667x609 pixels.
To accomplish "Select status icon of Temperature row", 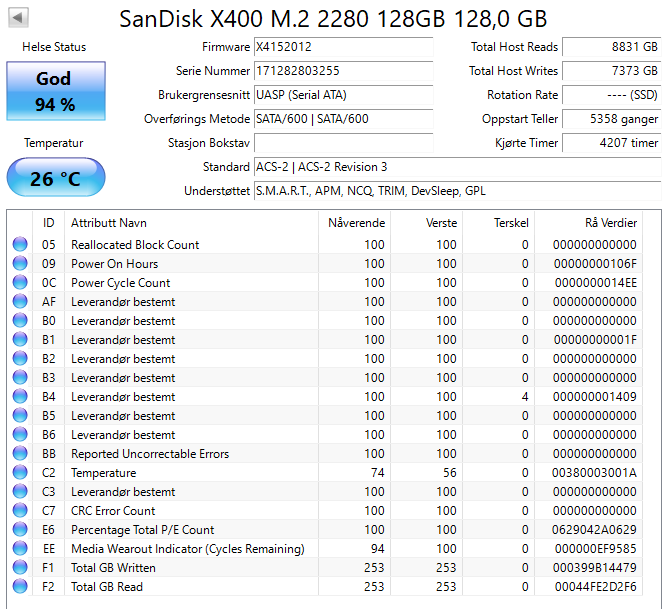I will pos(20,472).
